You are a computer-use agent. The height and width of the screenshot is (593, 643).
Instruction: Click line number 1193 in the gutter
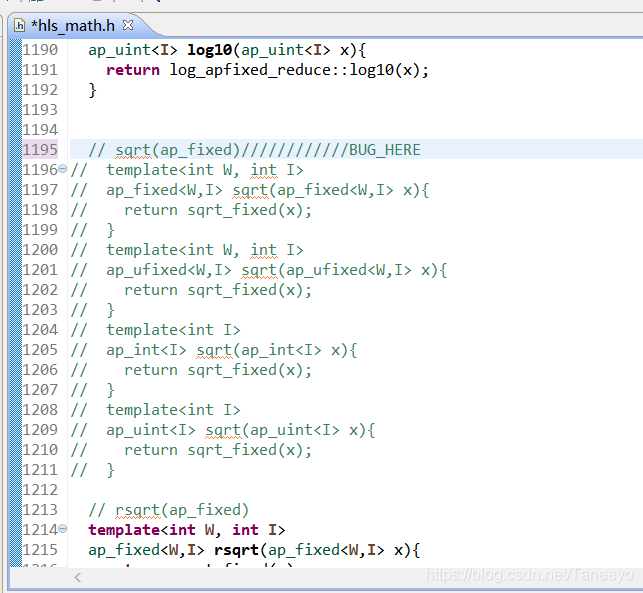[x=40, y=110]
